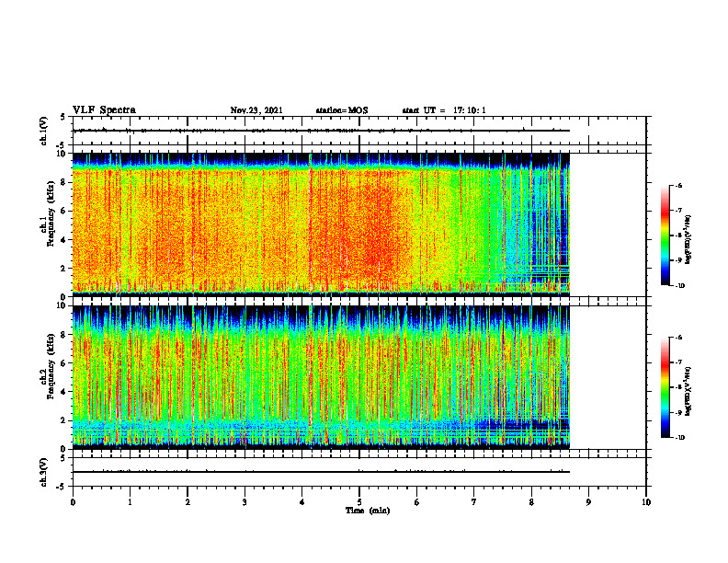Click the "start UT = 17:10: 1" text
This screenshot has height=563, width=728.
pos(444,110)
